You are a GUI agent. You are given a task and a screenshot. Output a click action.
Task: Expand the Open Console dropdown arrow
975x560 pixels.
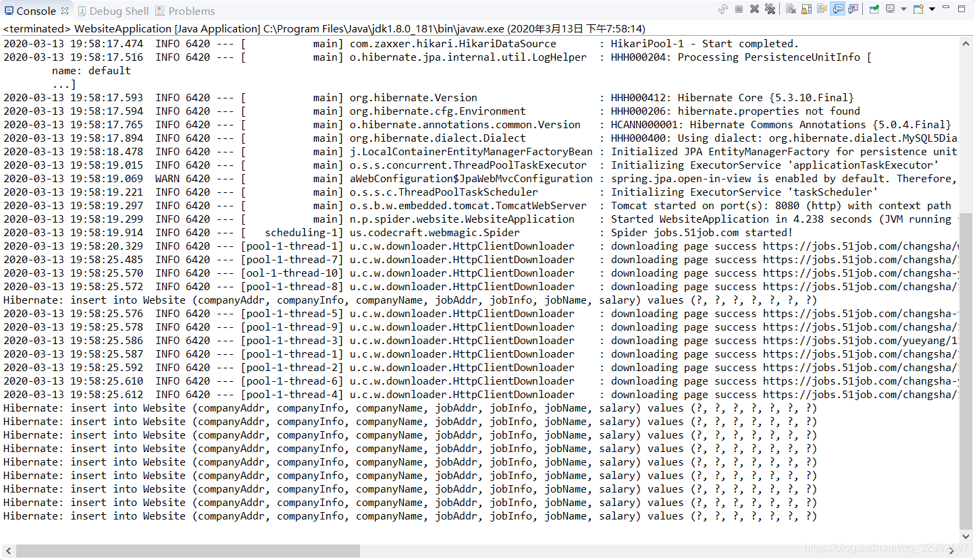(932, 9)
